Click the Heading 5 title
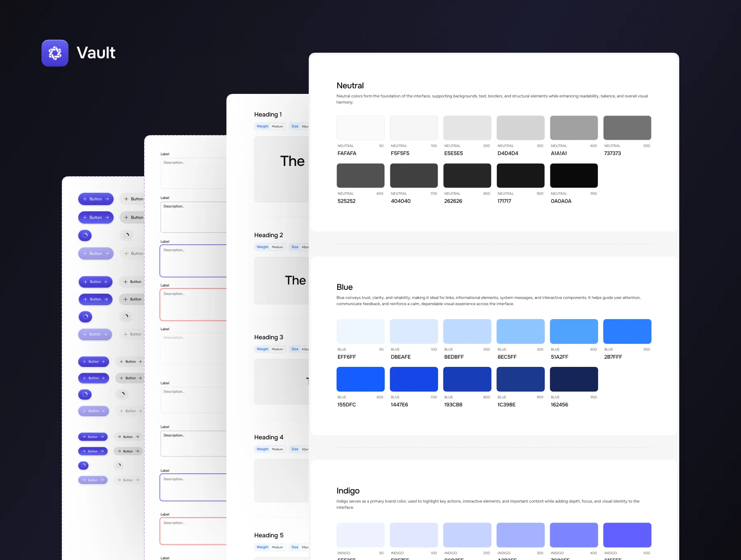The image size is (741, 560). pyautogui.click(x=268, y=535)
